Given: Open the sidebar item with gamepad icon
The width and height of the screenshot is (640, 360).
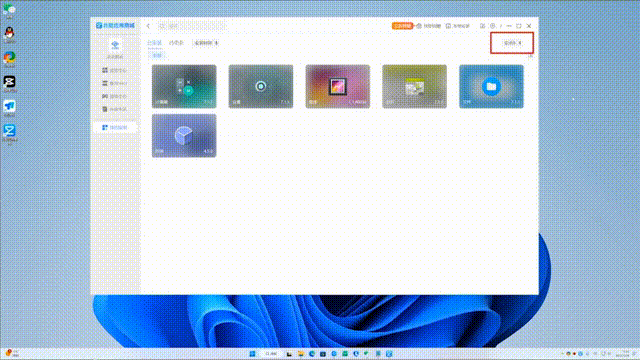Looking at the screenshot, I should click(115, 96).
